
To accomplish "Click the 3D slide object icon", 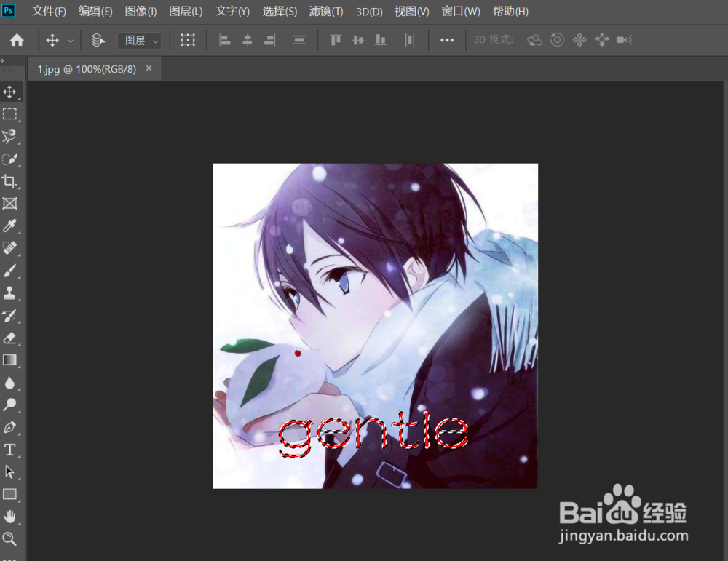I will pos(602,40).
